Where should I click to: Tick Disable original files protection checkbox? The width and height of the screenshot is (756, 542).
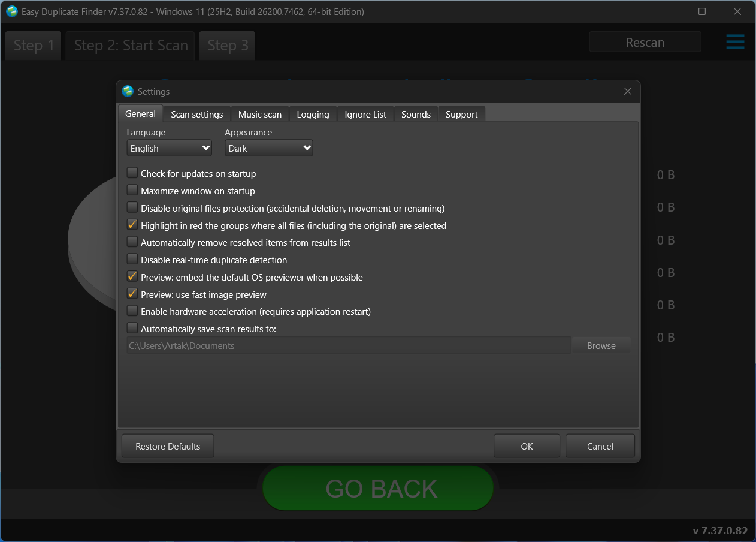click(132, 208)
